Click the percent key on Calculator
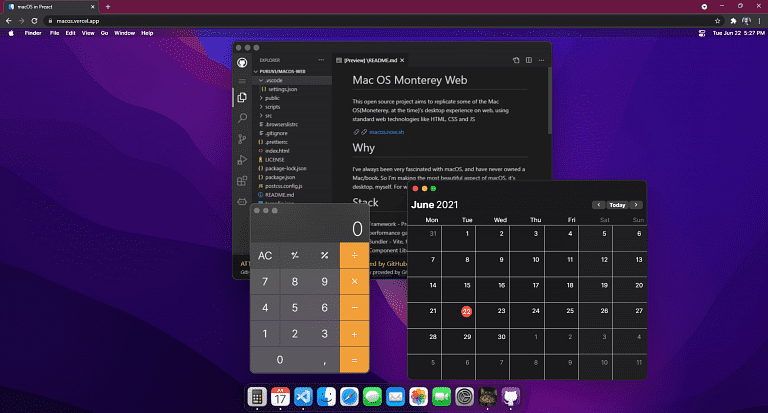Screen dimensions: 768x413 coord(324,255)
